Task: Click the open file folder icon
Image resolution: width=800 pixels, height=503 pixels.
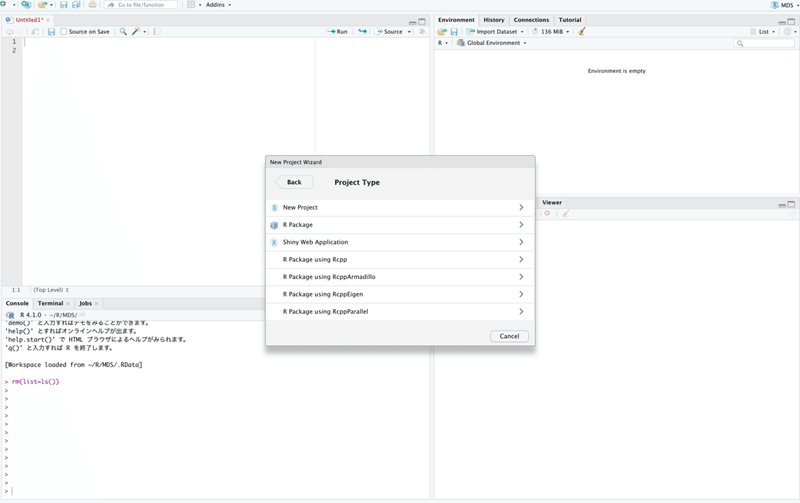Action: (x=43, y=5)
